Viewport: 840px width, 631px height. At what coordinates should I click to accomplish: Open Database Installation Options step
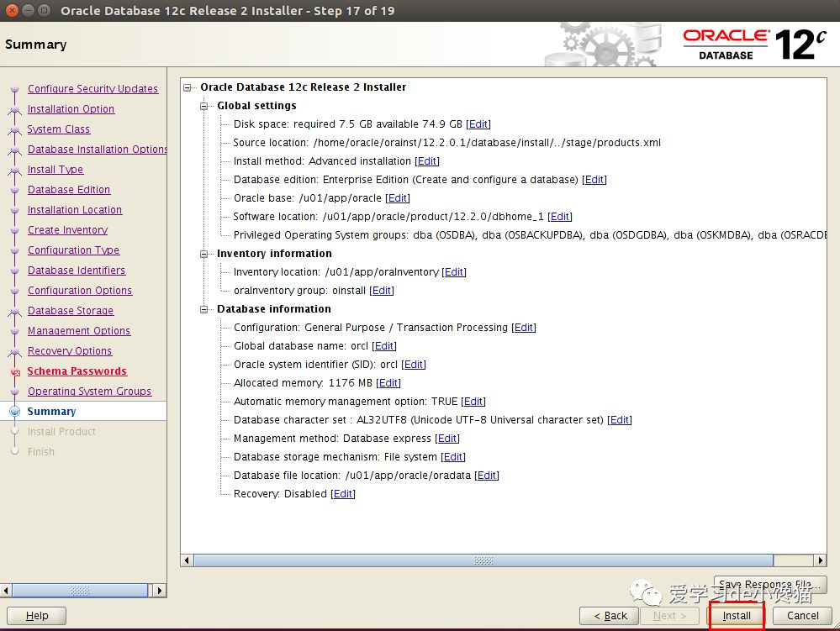[x=97, y=150]
